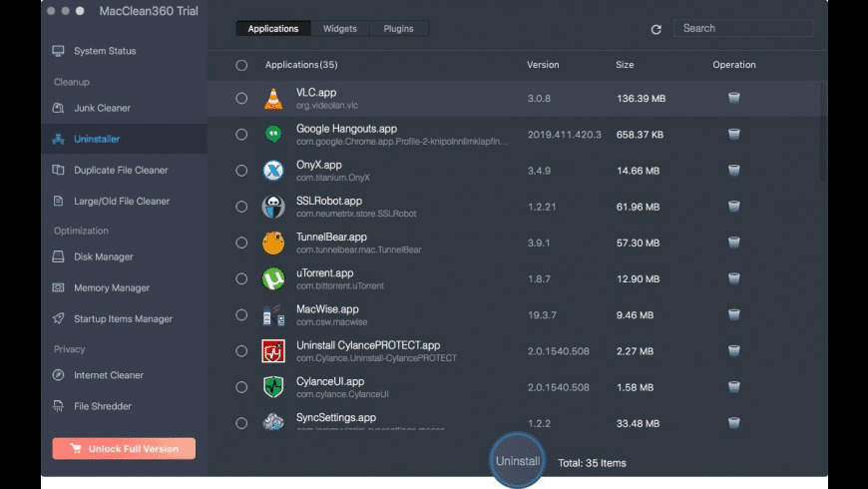Check the MacWise.app selection circle
This screenshot has height=489, width=868.
click(x=241, y=315)
